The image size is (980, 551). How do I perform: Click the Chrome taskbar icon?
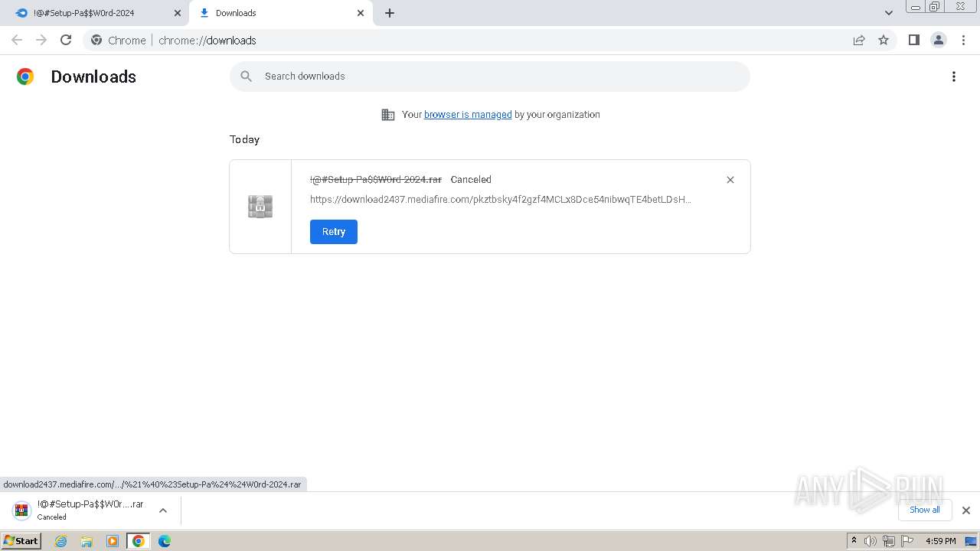point(139,541)
